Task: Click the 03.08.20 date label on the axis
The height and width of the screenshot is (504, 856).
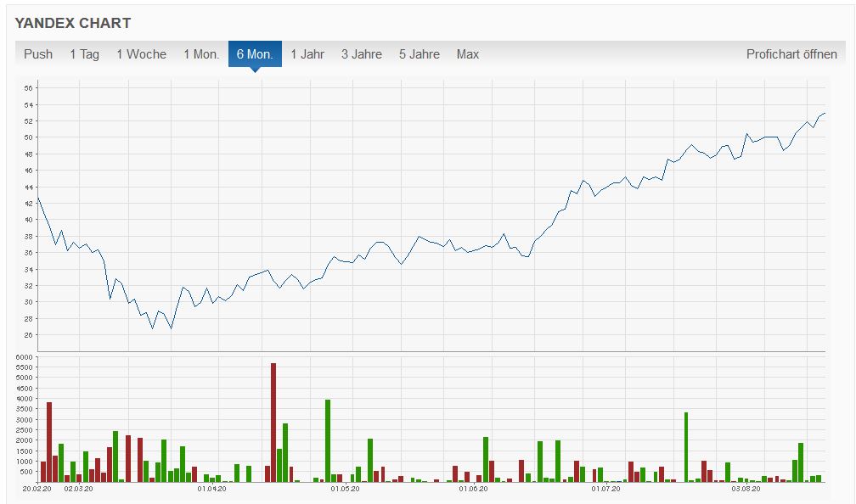Action: [x=746, y=489]
